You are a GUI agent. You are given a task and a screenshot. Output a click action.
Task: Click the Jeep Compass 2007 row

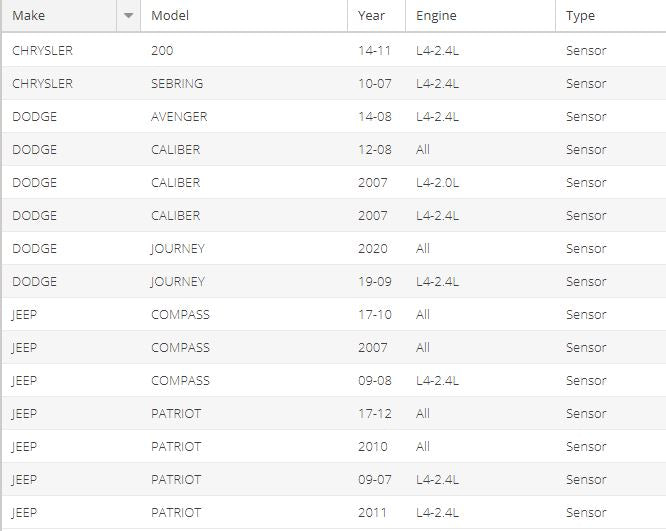tap(334, 347)
